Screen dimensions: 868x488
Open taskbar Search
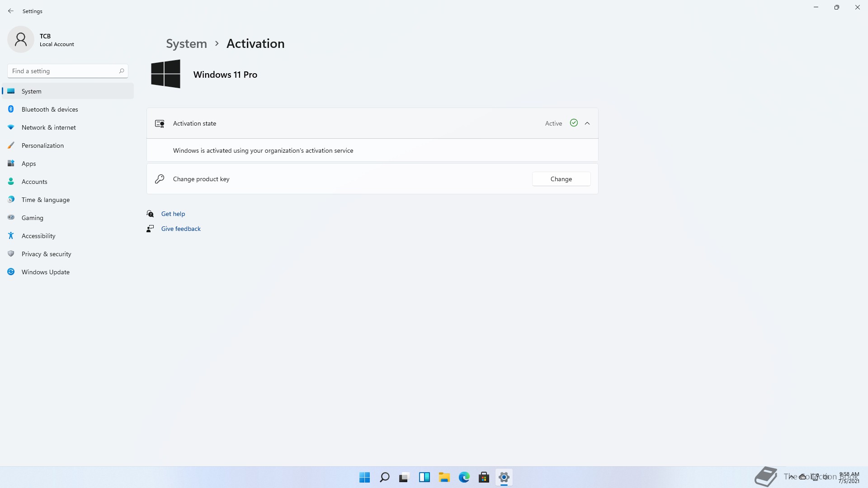pyautogui.click(x=384, y=477)
